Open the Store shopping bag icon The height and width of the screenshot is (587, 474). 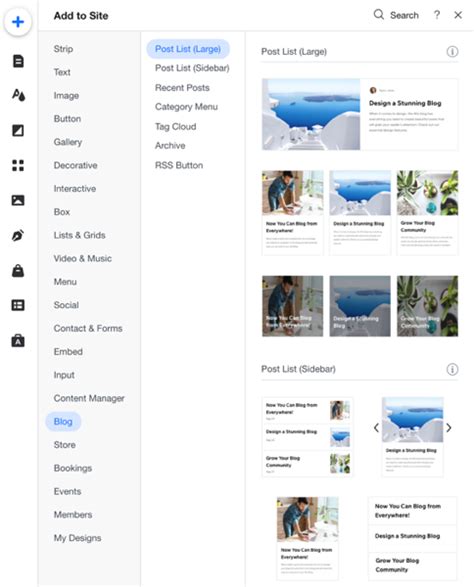pos(18,270)
